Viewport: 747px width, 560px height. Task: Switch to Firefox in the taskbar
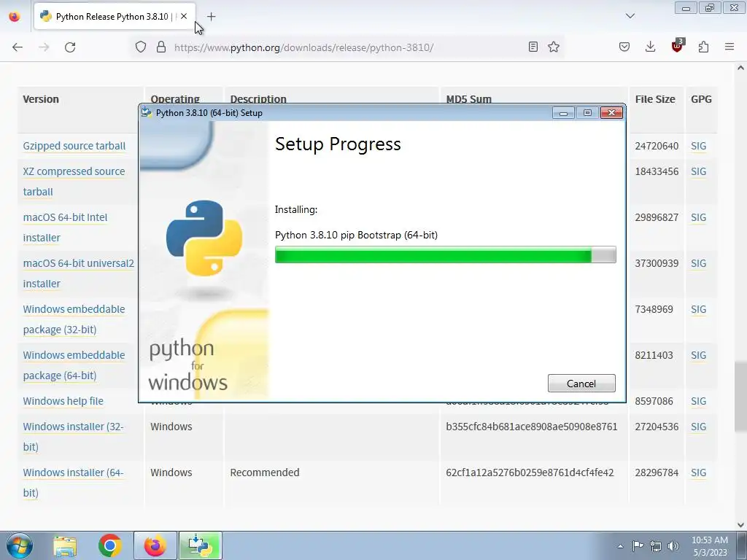click(155, 545)
